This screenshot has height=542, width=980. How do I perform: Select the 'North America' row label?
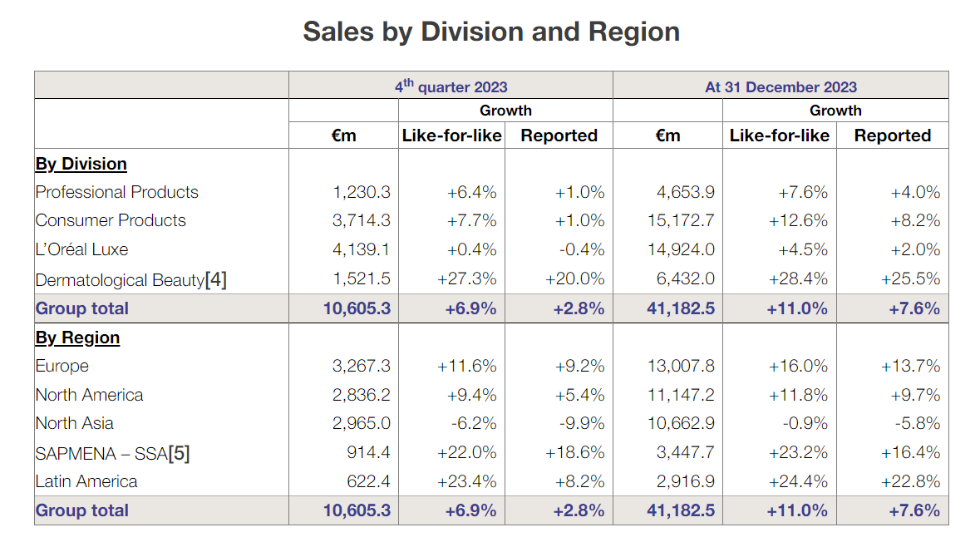[90, 395]
